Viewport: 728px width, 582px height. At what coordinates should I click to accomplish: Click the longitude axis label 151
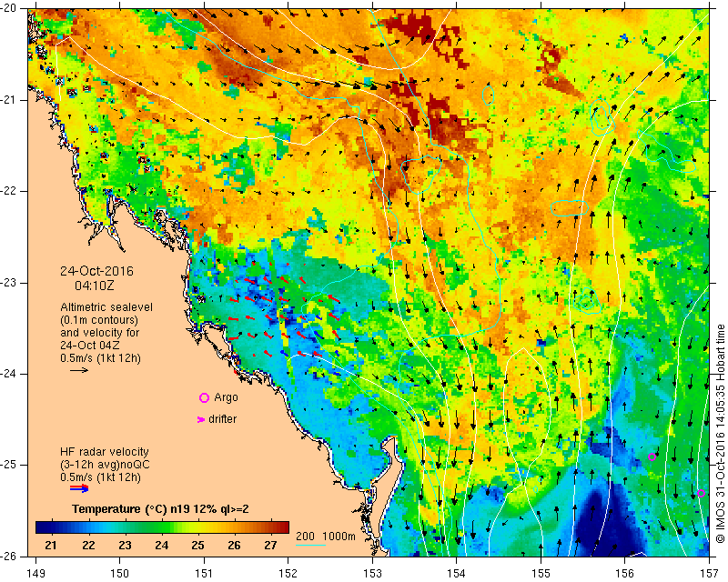pyautogui.click(x=204, y=573)
